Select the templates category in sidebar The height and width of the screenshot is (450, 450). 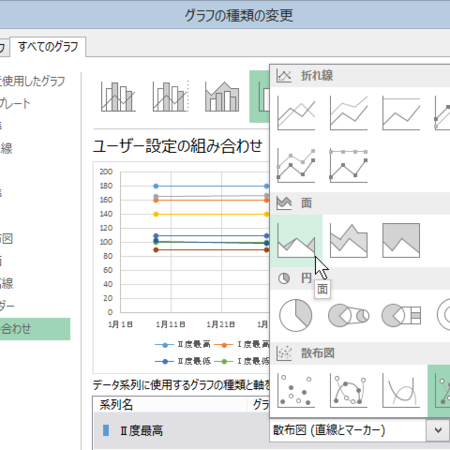(15, 103)
